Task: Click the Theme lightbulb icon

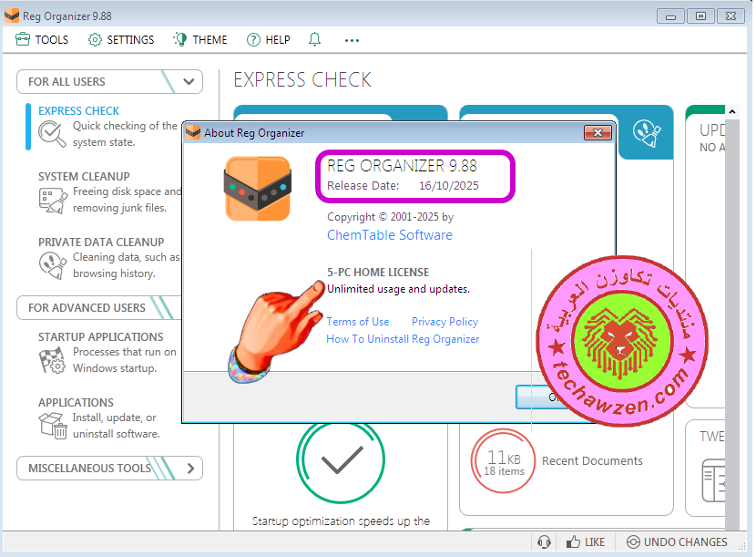Action: [180, 39]
